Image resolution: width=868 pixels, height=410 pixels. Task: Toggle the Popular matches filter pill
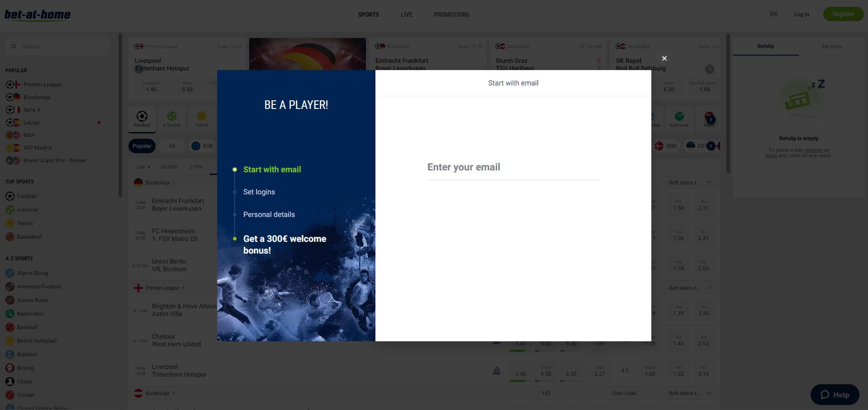click(142, 146)
